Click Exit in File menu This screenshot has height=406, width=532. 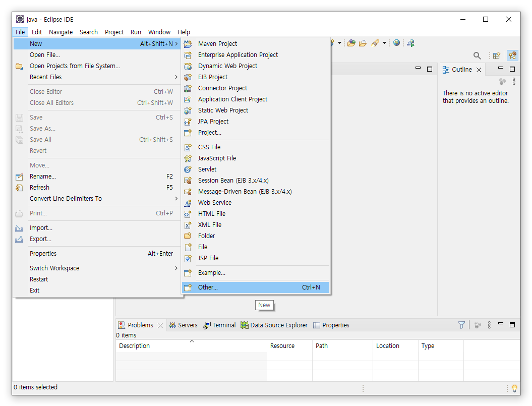[x=97, y=291]
